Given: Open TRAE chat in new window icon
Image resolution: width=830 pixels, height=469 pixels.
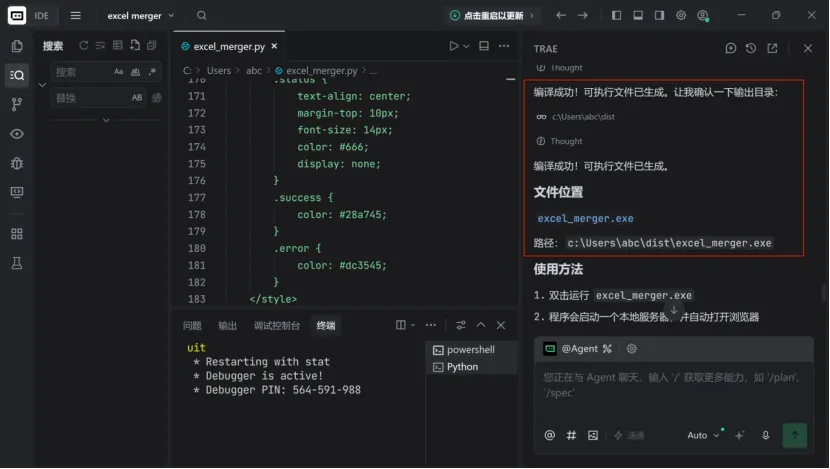Looking at the screenshot, I should [x=772, y=48].
